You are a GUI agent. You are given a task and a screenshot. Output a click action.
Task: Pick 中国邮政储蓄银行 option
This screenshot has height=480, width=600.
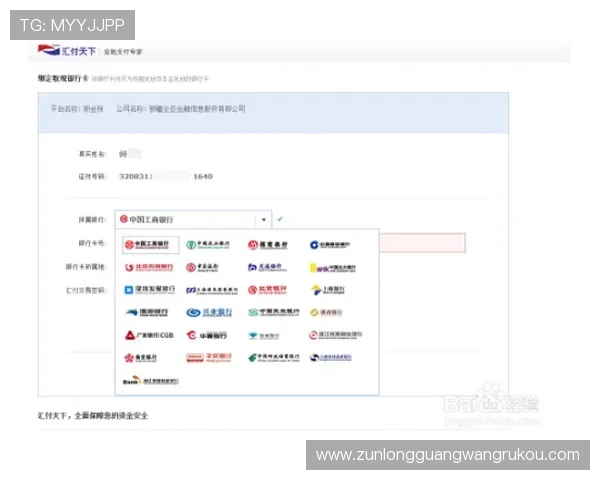(274, 358)
